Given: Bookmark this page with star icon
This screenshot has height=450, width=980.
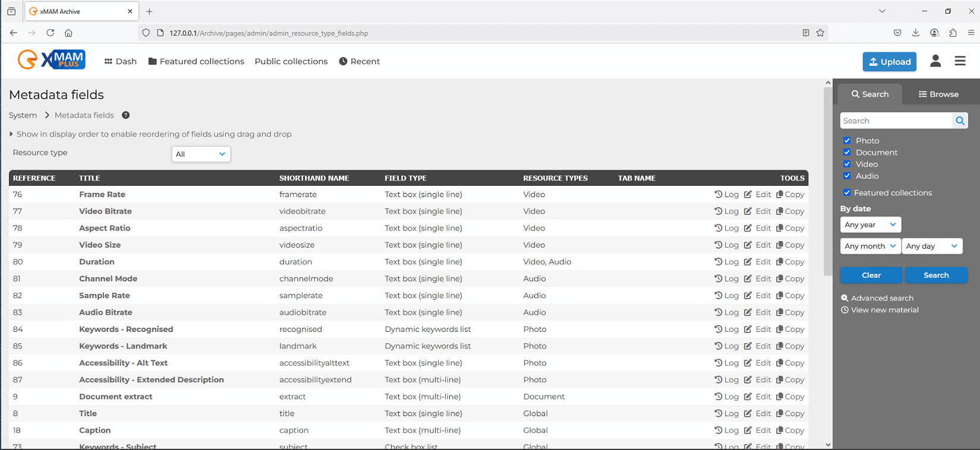Looking at the screenshot, I should (x=820, y=33).
